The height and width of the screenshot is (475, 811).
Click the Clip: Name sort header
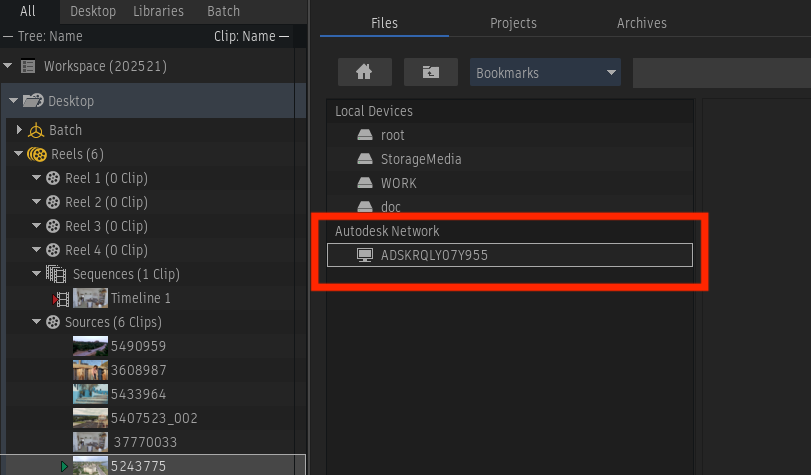pyautogui.click(x=245, y=36)
